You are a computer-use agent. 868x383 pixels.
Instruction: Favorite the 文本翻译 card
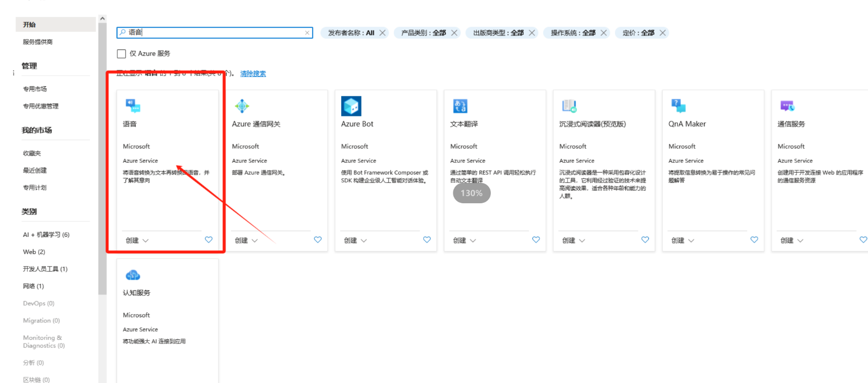pyautogui.click(x=536, y=240)
